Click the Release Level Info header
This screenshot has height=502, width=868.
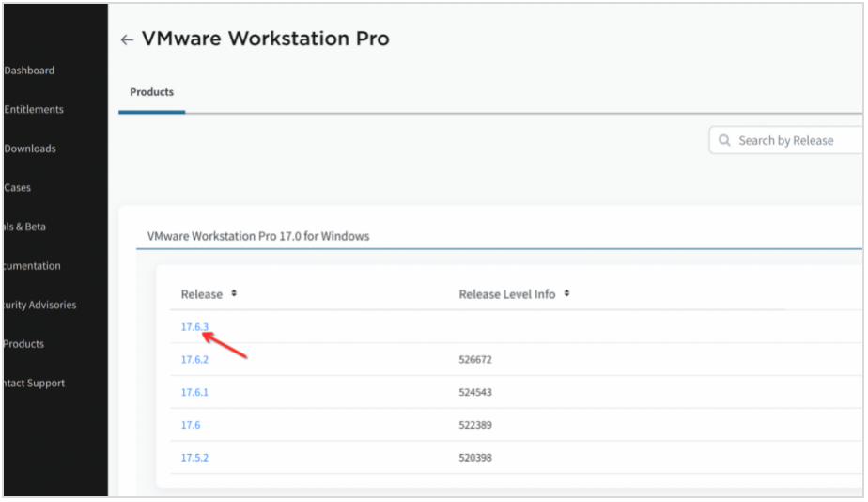[x=506, y=294]
